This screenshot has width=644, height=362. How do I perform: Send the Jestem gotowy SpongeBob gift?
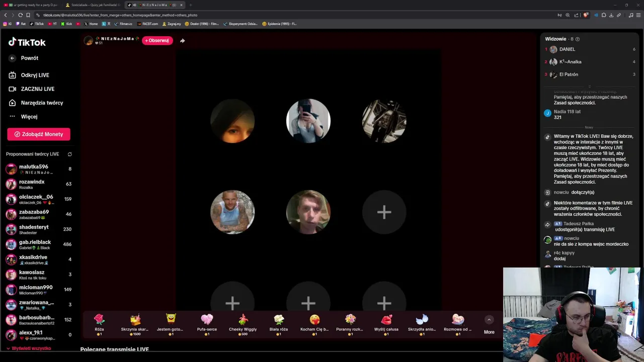[171, 324]
